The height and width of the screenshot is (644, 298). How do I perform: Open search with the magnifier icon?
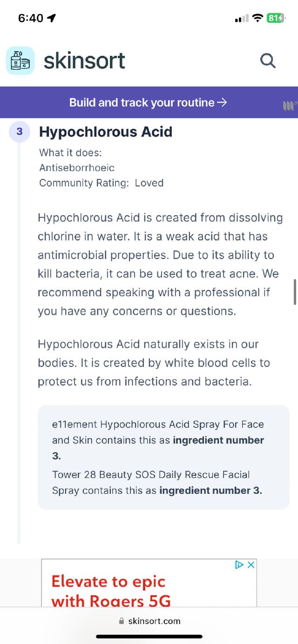[268, 60]
